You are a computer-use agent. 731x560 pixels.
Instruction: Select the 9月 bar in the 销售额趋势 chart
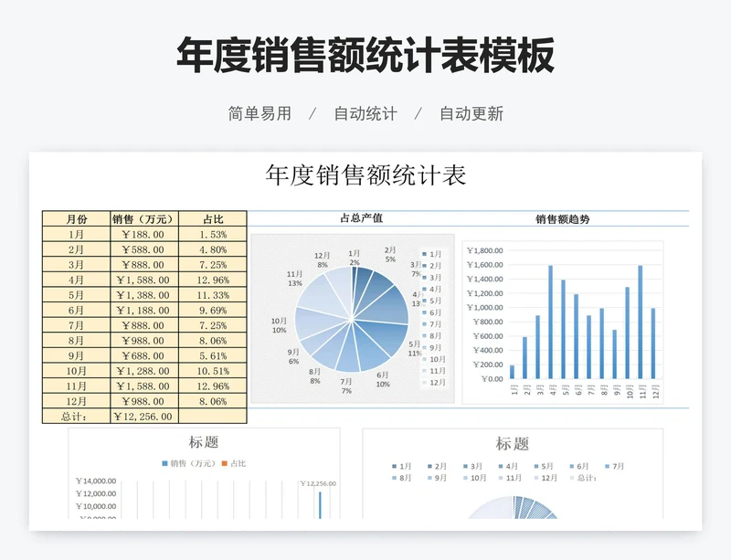pyautogui.click(x=614, y=354)
